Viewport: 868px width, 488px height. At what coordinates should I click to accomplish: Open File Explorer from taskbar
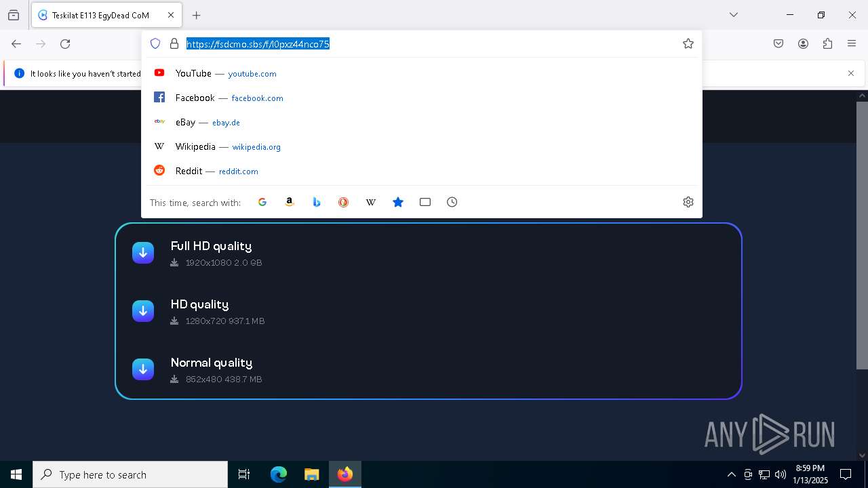click(x=311, y=474)
